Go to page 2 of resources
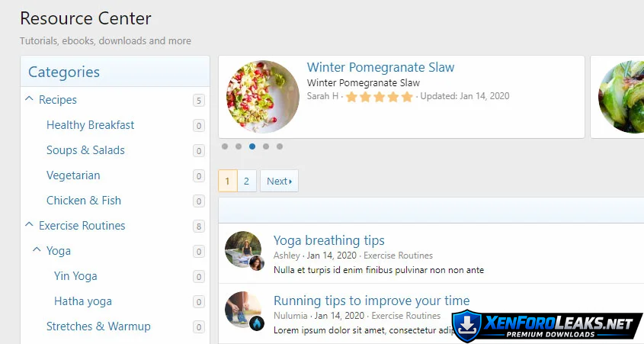 [x=246, y=181]
